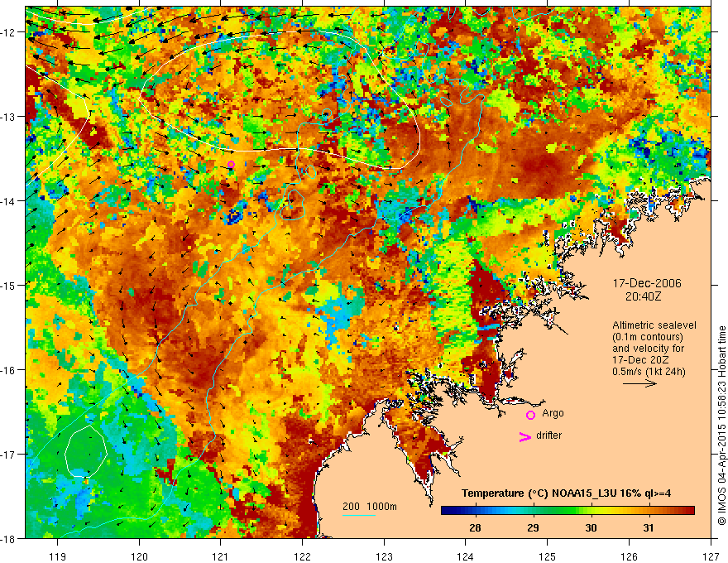Click the '(0.1m contours)' text
The height and width of the screenshot is (563, 728).
tap(648, 337)
